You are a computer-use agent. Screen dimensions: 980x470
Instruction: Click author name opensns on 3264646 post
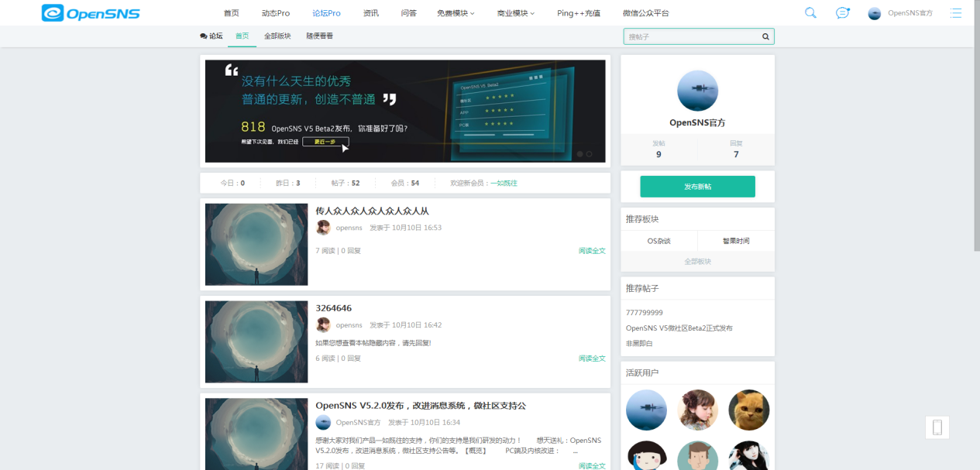(349, 325)
